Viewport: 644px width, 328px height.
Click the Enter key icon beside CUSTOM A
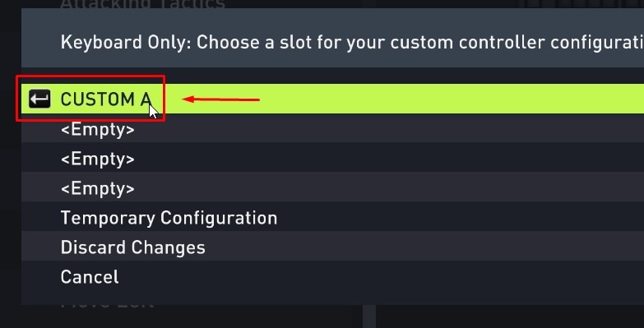(39, 99)
